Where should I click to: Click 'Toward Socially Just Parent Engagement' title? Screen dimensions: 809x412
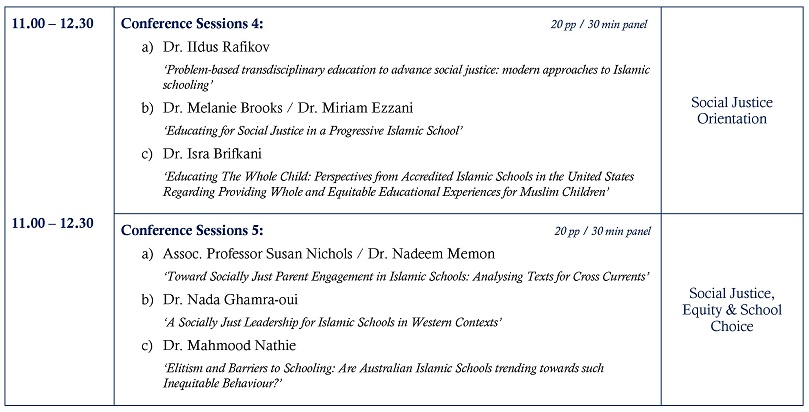406,275
